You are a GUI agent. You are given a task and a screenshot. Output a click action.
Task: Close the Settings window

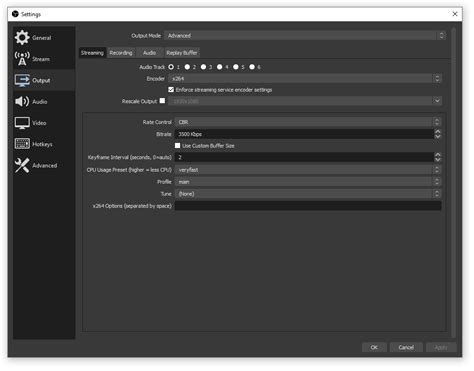click(455, 14)
